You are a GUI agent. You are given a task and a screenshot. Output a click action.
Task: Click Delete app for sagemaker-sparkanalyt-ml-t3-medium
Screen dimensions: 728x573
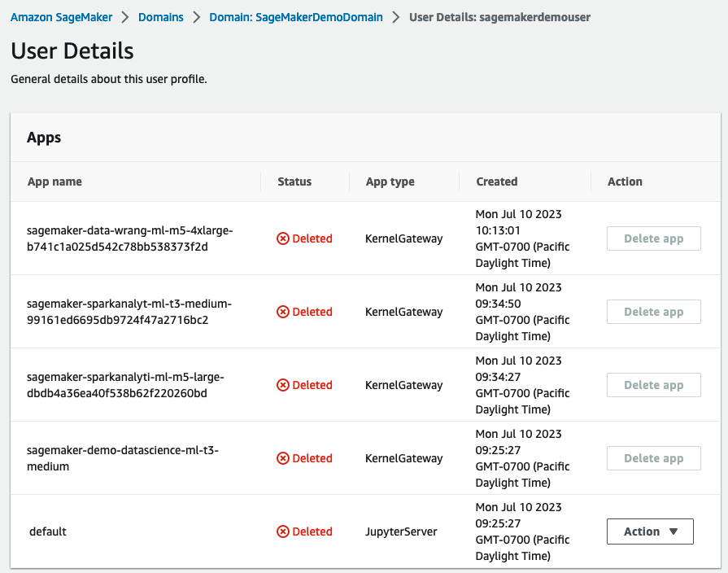click(x=653, y=312)
